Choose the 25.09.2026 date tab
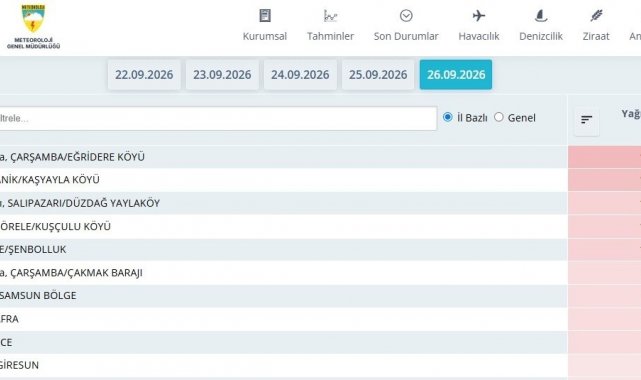The image size is (641, 380). tap(378, 75)
